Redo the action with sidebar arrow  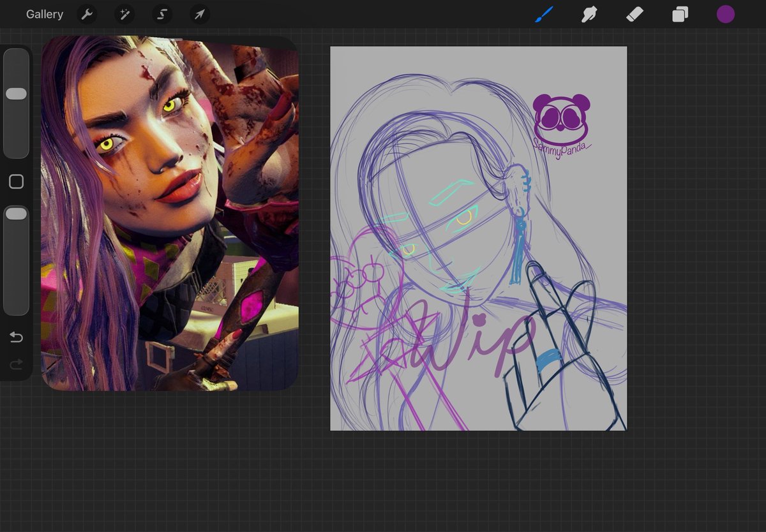[16, 364]
